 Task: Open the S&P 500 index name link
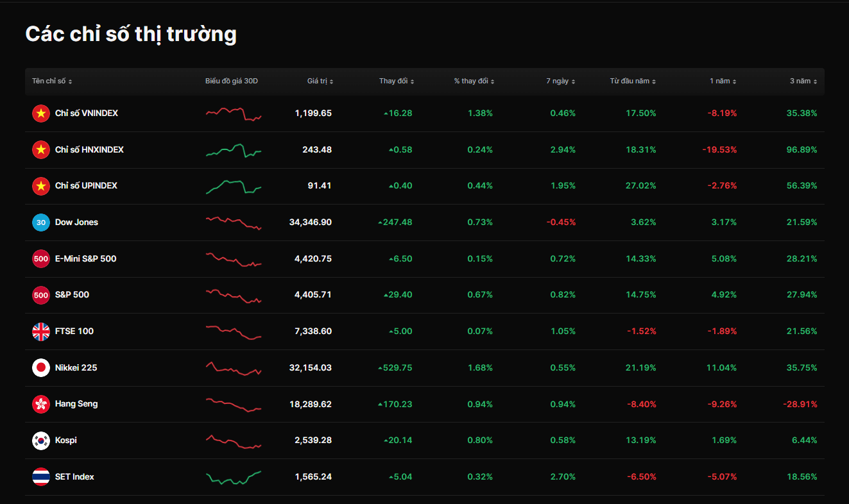point(72,295)
